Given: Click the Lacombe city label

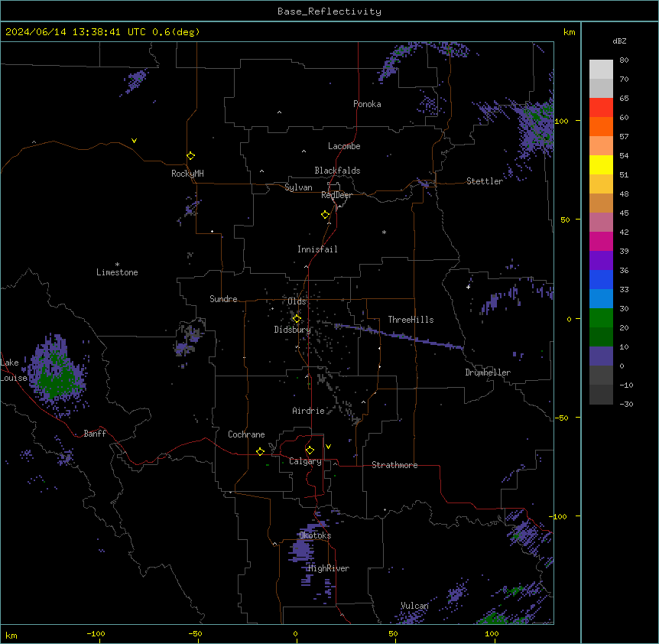Looking at the screenshot, I should pyautogui.click(x=344, y=146).
